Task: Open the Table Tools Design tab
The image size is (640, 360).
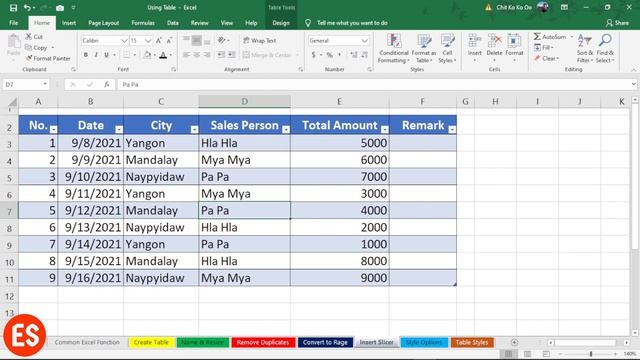Action: click(281, 23)
